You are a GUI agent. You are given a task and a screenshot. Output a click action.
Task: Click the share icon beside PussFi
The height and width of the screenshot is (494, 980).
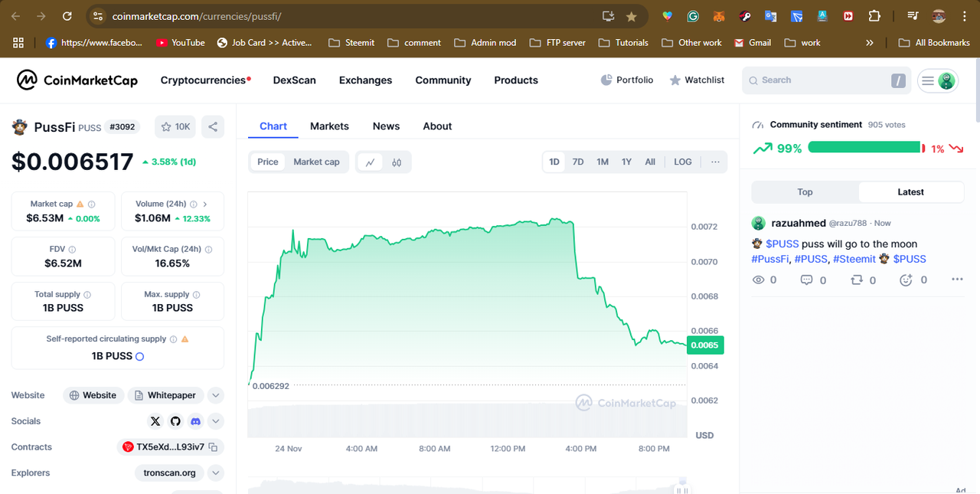click(x=213, y=127)
